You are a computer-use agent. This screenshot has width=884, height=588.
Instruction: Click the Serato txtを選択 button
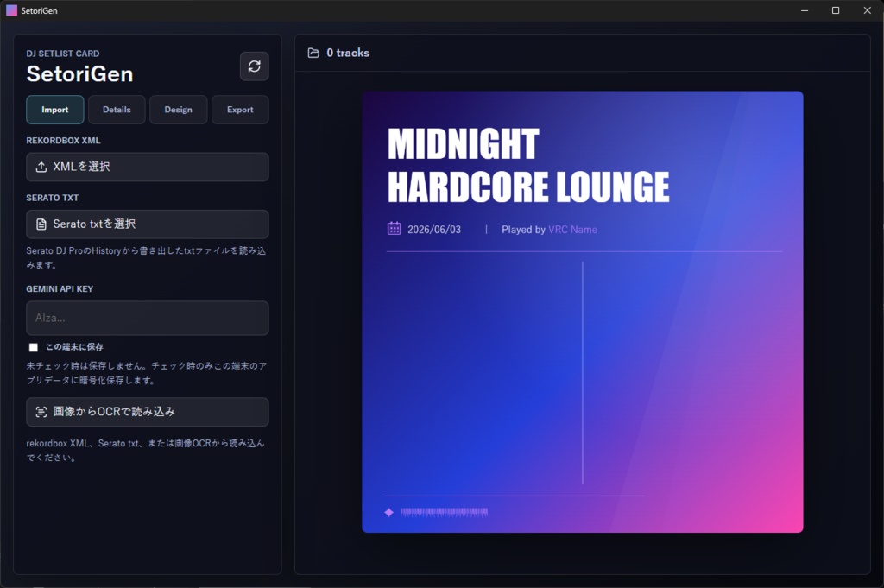click(147, 224)
